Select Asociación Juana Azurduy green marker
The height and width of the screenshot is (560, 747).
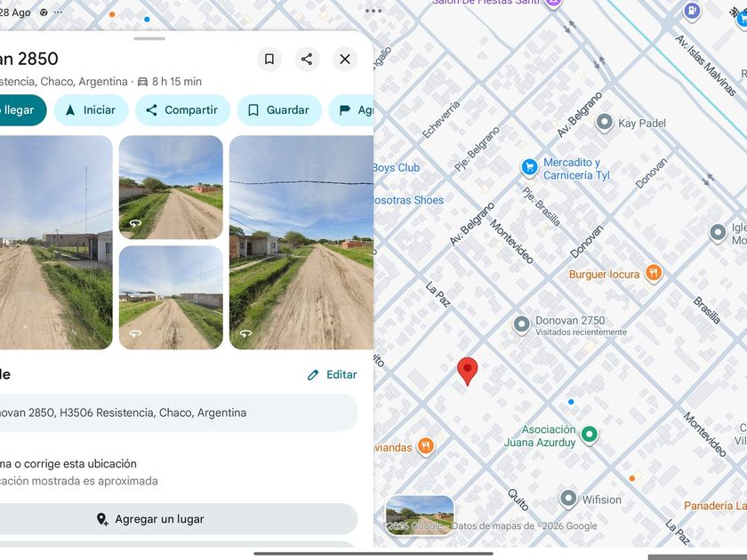(590, 435)
